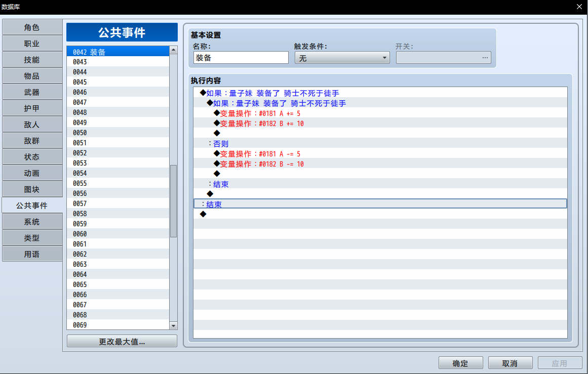
Task: Select the highlighted outer 结束 line
Action: (380, 204)
